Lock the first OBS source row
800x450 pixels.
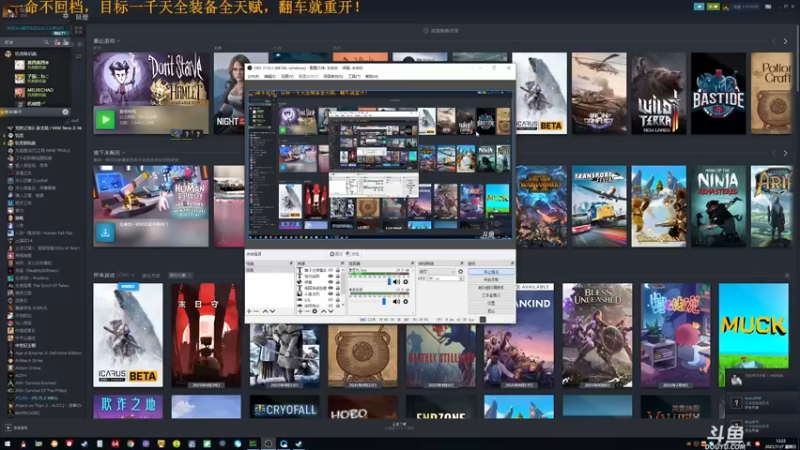click(x=338, y=270)
